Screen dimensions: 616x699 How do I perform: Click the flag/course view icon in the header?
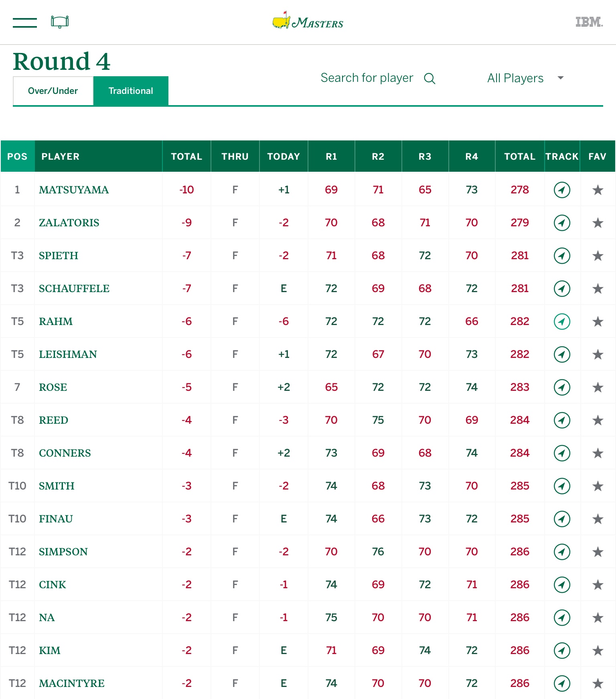point(60,22)
